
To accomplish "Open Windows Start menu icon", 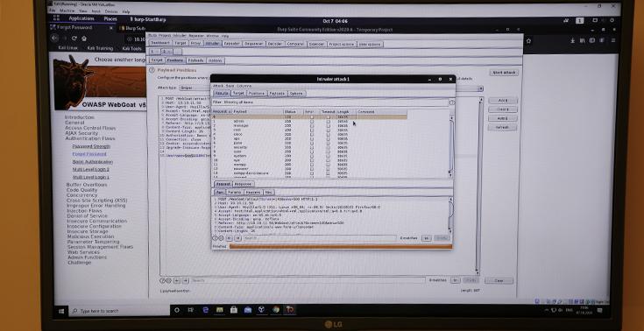I will [61, 311].
